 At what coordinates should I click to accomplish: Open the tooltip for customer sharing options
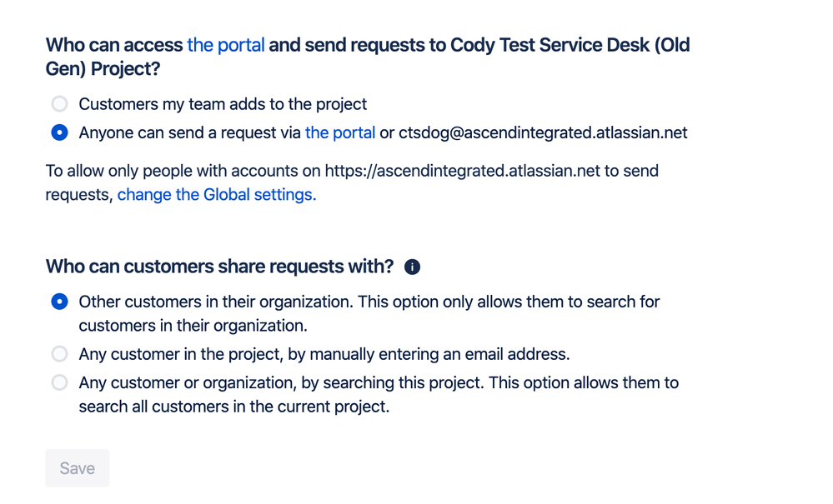410,267
